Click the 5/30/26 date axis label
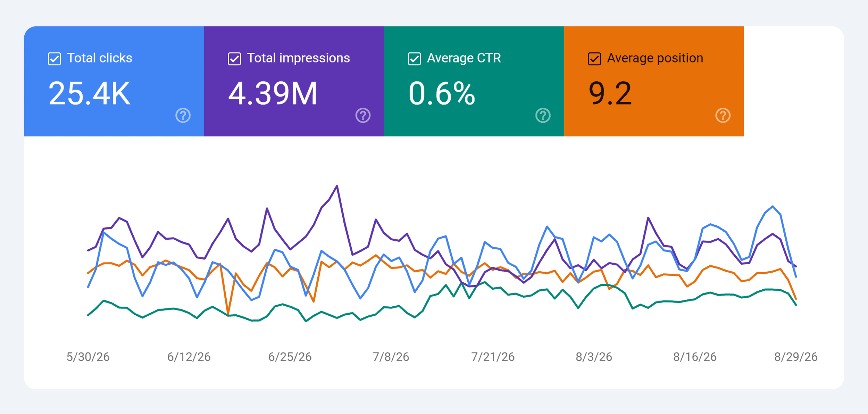This screenshot has width=868, height=414. [x=88, y=357]
